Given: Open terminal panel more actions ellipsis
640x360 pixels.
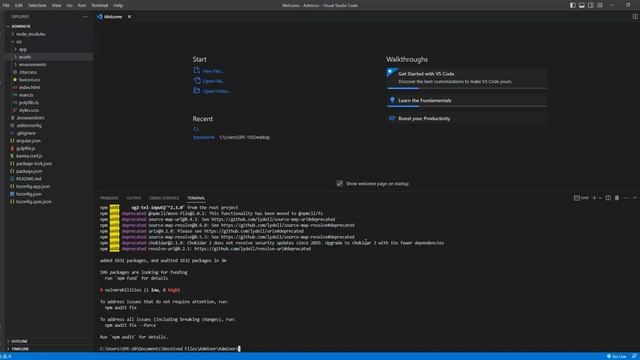Looking at the screenshot, I should [626, 198].
